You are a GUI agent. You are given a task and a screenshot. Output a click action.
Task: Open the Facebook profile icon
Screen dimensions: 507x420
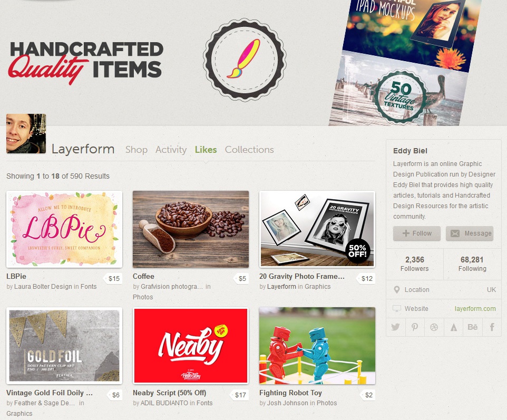pos(492,327)
